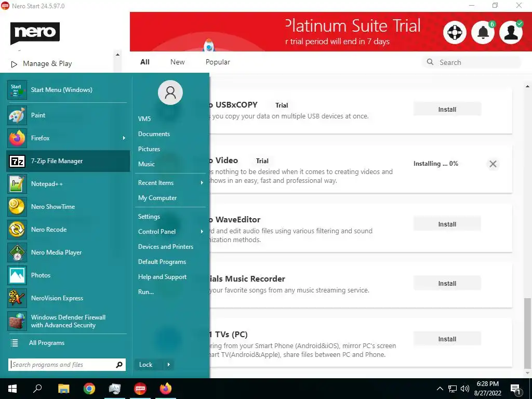The width and height of the screenshot is (532, 399).
Task: Switch to the New tab
Action: click(x=178, y=62)
